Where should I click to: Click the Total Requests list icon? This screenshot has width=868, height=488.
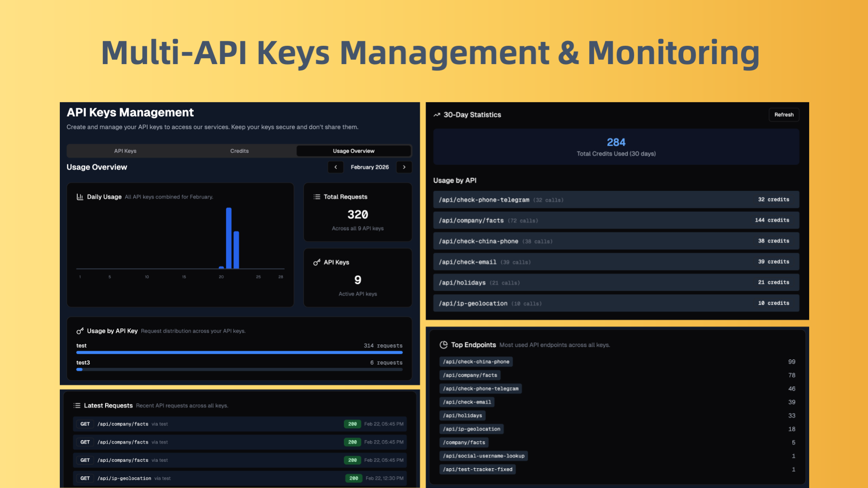317,196
